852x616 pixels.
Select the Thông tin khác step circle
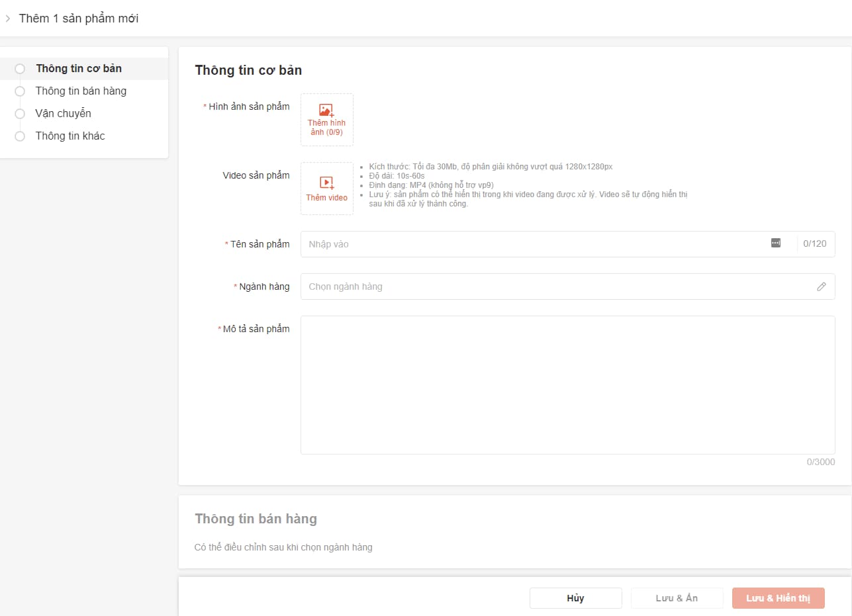coord(20,136)
